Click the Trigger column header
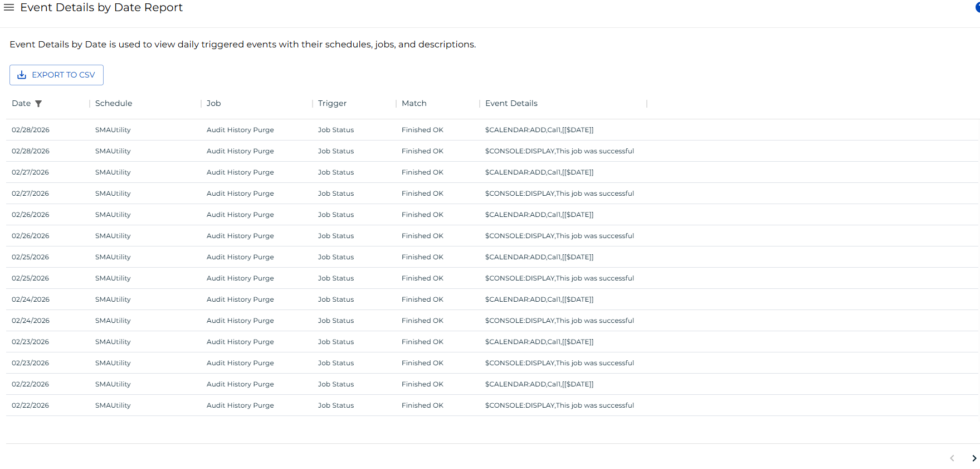The width and height of the screenshot is (980, 469). [x=332, y=104]
